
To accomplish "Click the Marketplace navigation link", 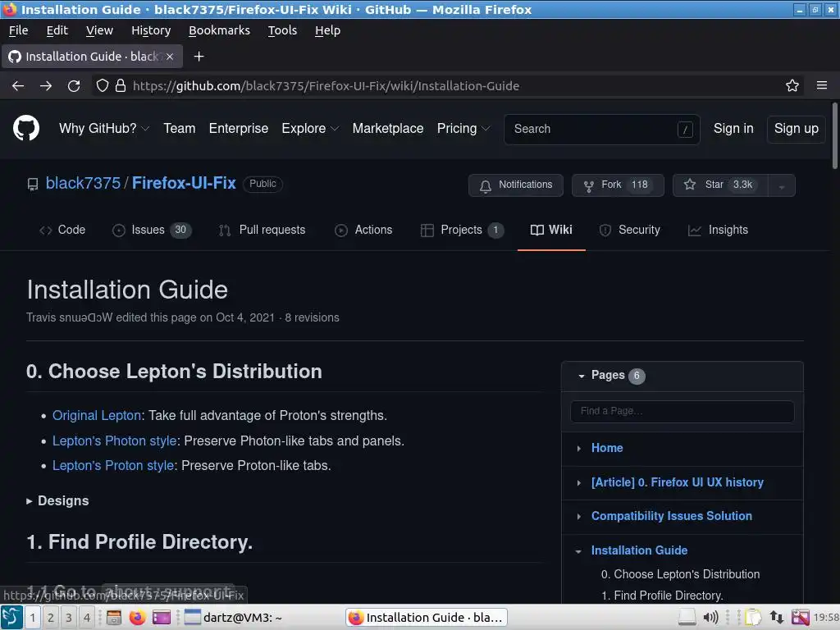I will point(388,129).
